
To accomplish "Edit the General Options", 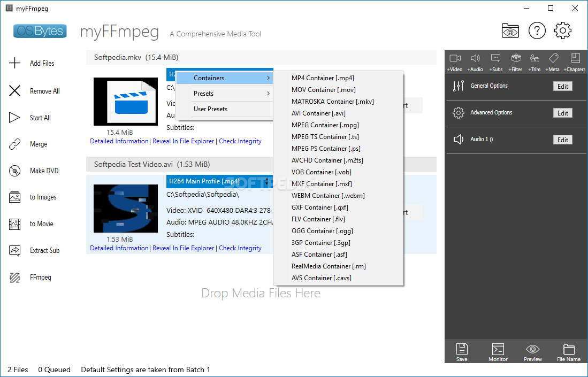I will 562,86.
